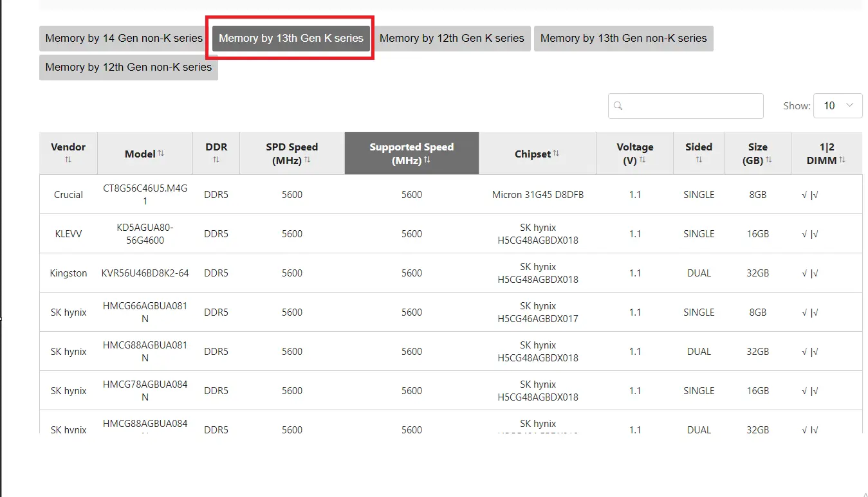Sort by Sided column arrows
The width and height of the screenshot is (868, 497).
click(x=699, y=159)
